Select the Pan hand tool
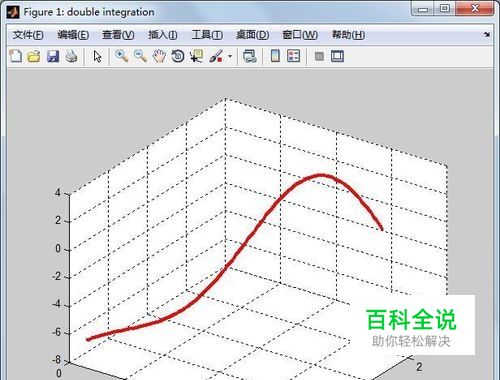Viewport: 500px width, 380px height. click(x=159, y=56)
